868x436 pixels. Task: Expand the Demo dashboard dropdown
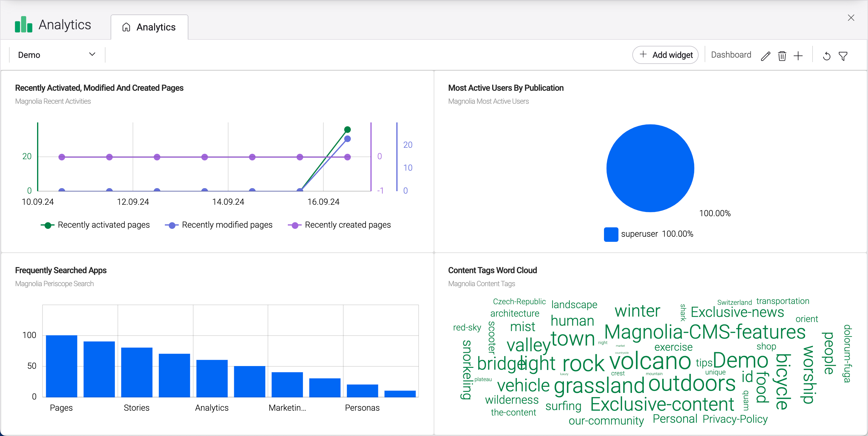(x=57, y=55)
